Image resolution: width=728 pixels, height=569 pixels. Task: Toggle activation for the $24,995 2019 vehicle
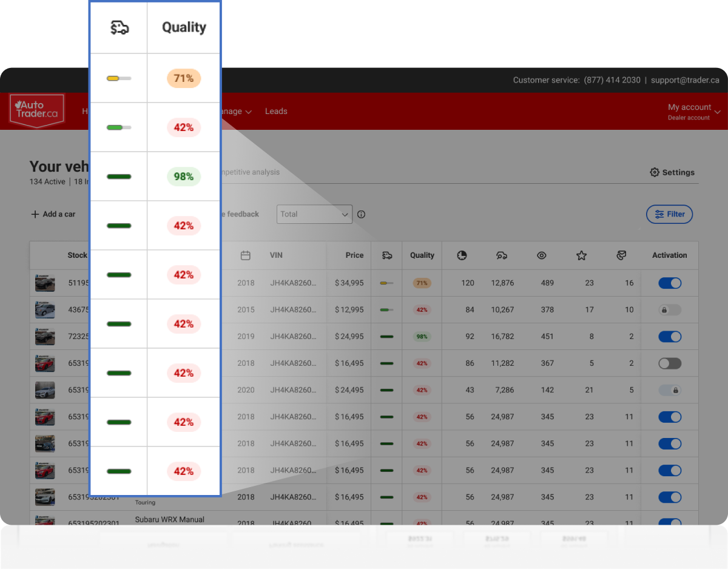point(670,337)
